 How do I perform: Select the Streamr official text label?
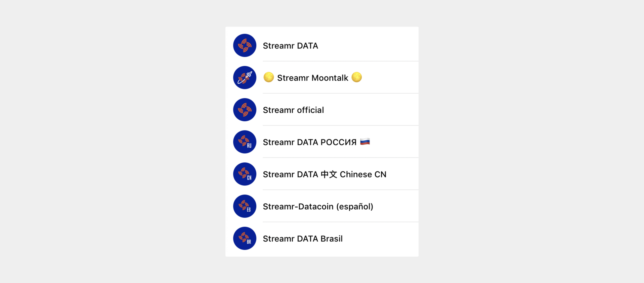tap(293, 110)
